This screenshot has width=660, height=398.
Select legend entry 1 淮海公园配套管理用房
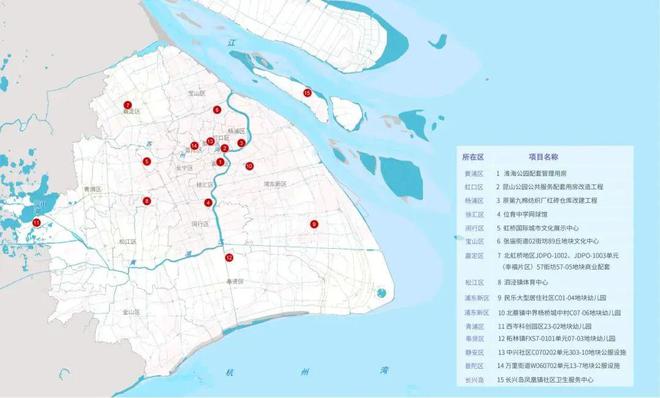pyautogui.click(x=532, y=173)
